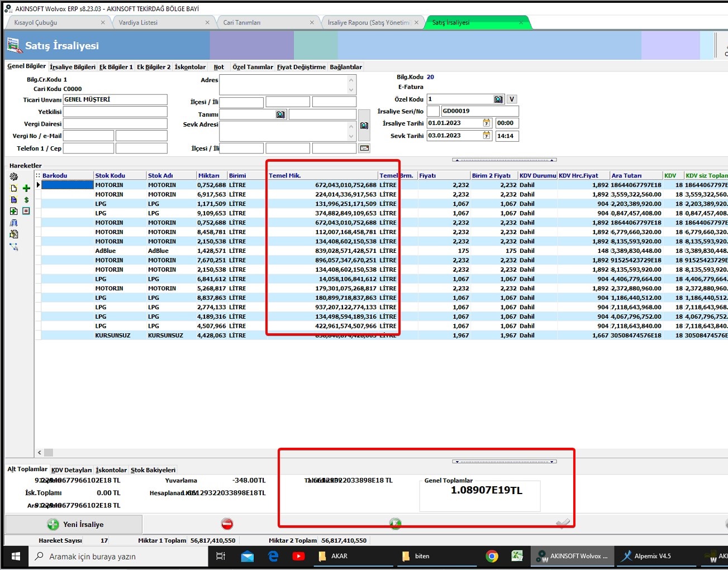728x570 pixels.
Task: Select the AdBlue row in Hareketler grid
Action: [x=380, y=251]
